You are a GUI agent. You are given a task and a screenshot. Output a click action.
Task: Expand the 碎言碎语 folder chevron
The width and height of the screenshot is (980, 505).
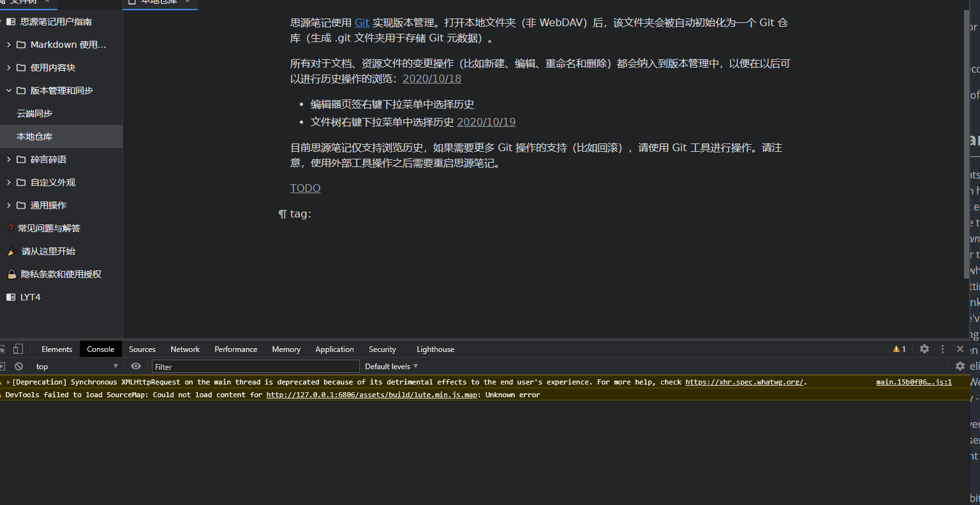(9, 159)
